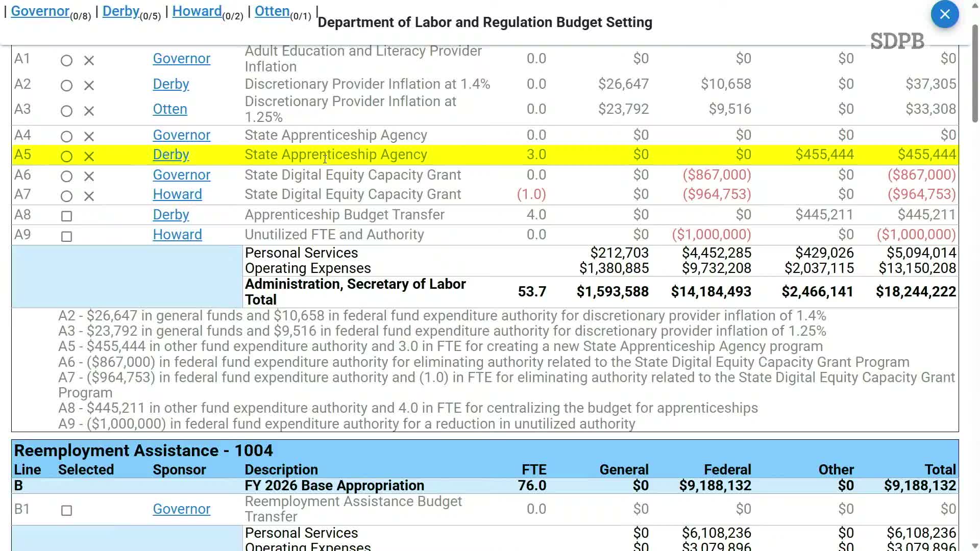This screenshot has width=980, height=551.
Task: Select the radio button for row A5
Action: coord(66,157)
